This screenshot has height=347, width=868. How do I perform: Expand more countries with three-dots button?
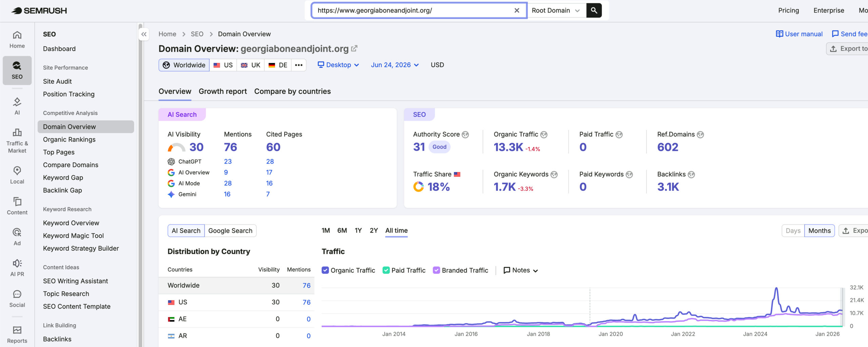tap(299, 65)
